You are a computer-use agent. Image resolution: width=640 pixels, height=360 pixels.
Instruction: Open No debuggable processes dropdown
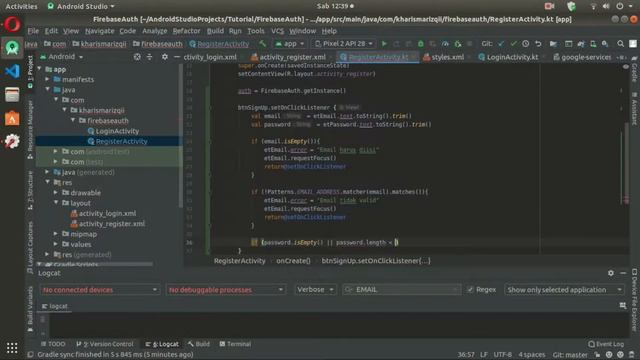pos(226,290)
